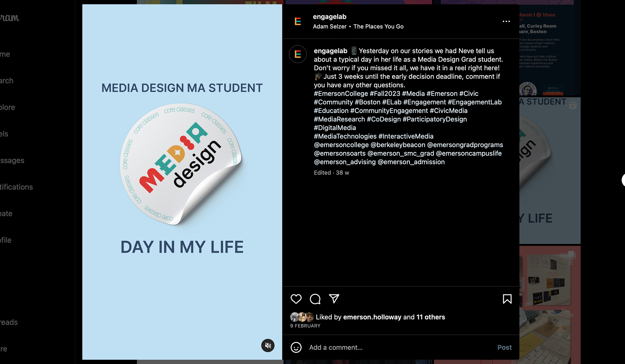
Task: Click the Edited · 38 w timestamp
Action: (331, 173)
